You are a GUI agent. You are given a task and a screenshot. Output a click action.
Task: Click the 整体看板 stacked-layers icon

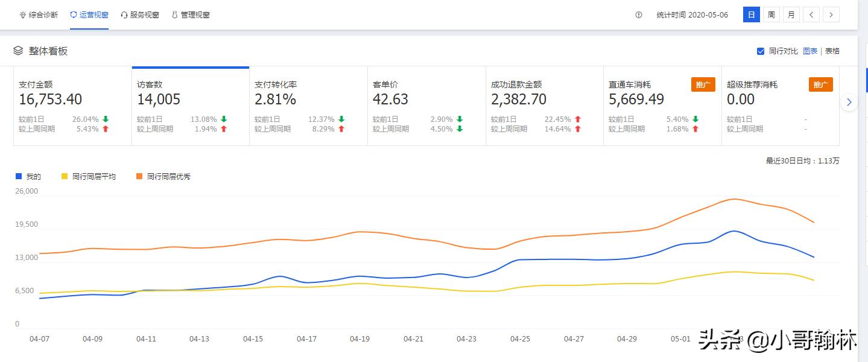[19, 51]
